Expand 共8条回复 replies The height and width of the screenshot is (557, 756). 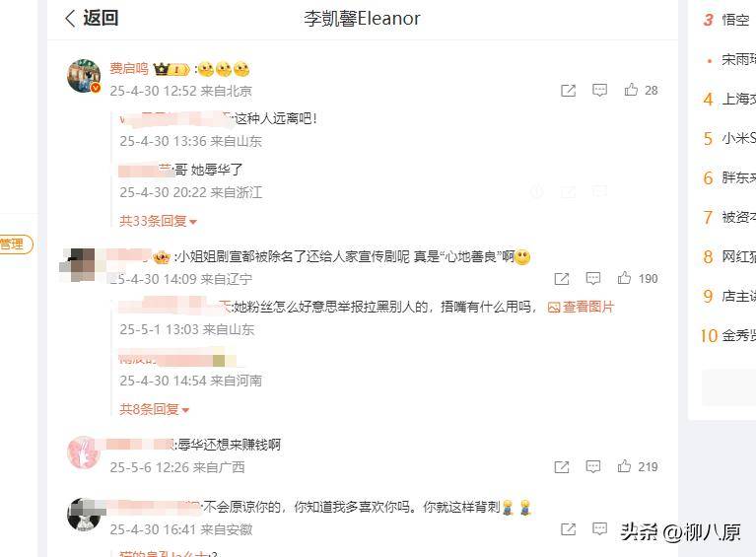pyautogui.click(x=155, y=409)
